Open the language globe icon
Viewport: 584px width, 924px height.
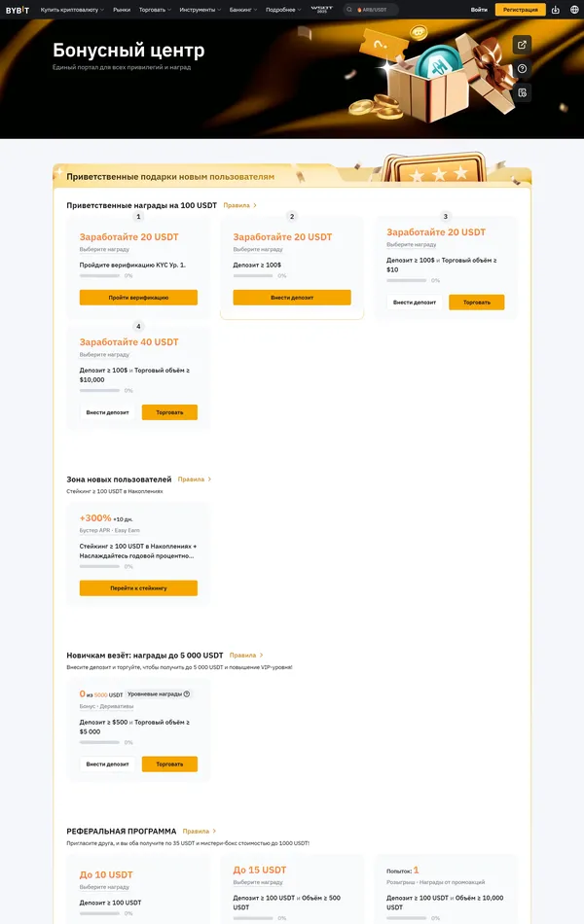click(x=574, y=9)
